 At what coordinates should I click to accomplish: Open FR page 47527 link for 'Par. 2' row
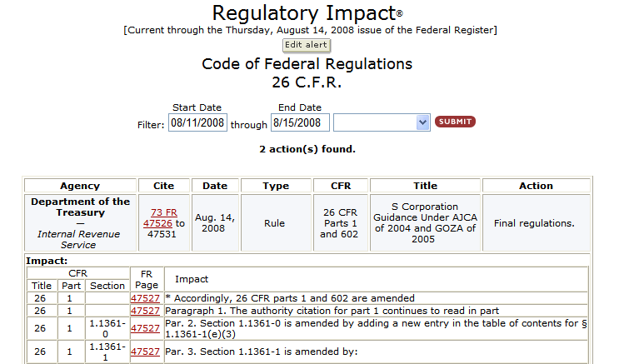click(145, 328)
